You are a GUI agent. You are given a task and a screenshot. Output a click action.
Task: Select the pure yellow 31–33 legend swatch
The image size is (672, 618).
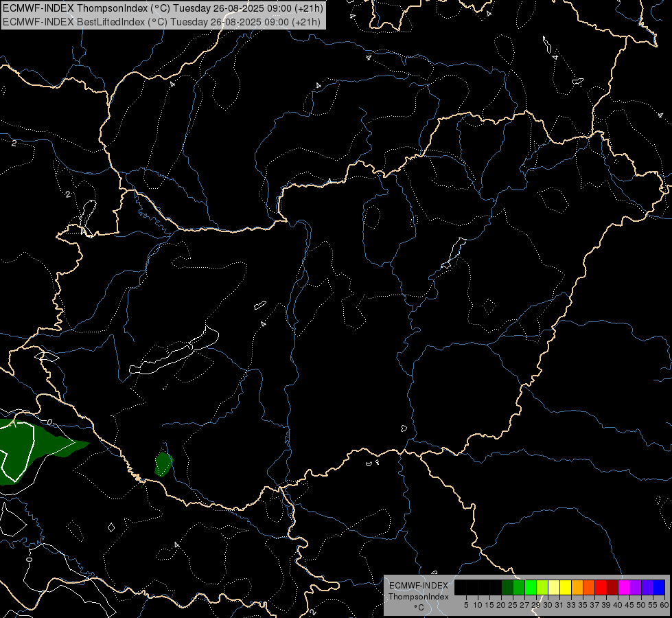coord(566,587)
